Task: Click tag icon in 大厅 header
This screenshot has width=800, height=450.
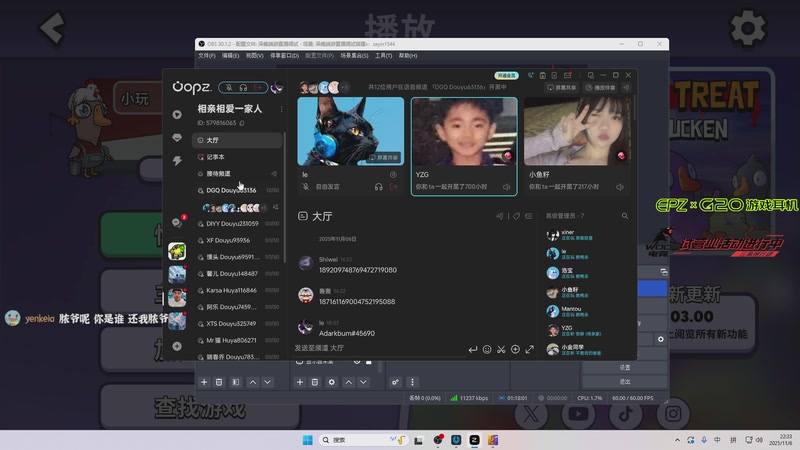Action: pos(516,216)
